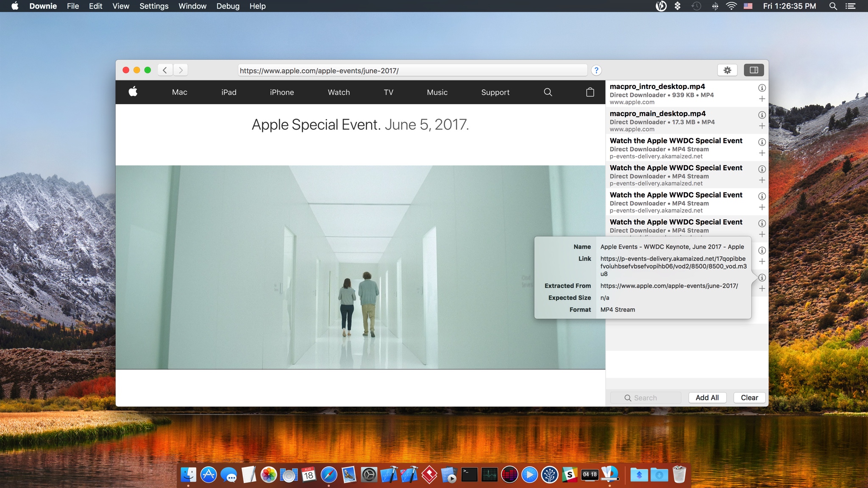Open iPad in Apple site navigation
The image size is (868, 488).
229,92
